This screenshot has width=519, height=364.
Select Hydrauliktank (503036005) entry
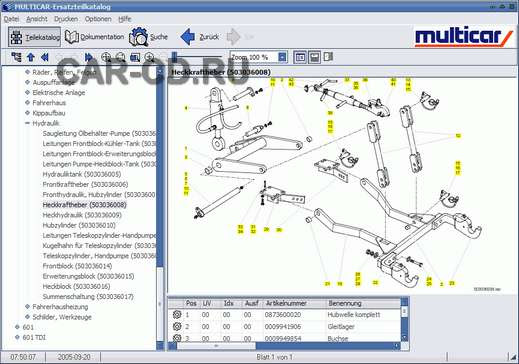(82, 174)
